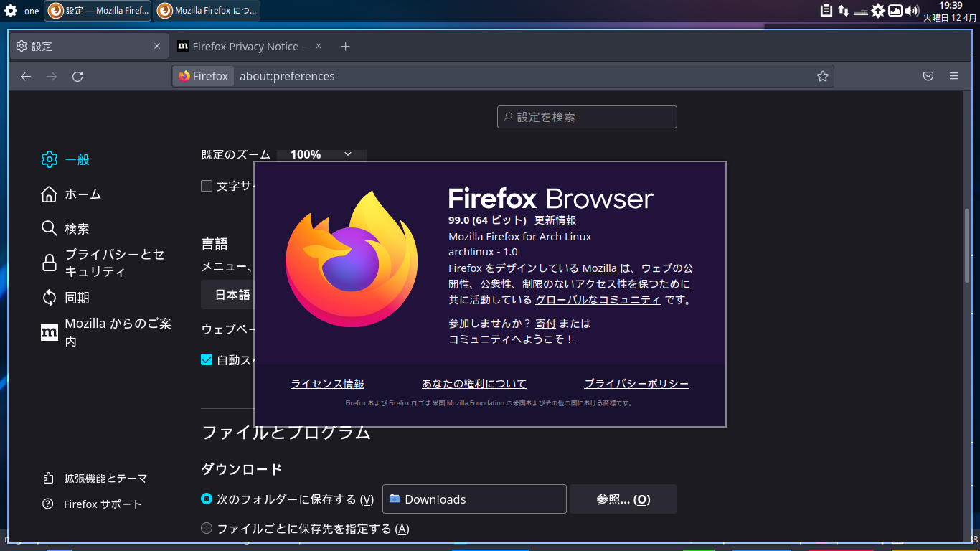Select 一般 gear icon in sidebar
Image resolution: width=980 pixels, height=551 pixels.
(49, 159)
